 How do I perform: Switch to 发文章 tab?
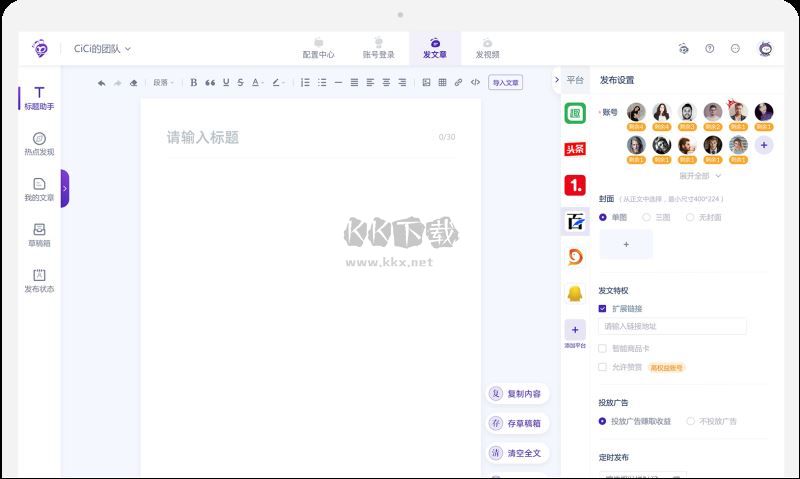pyautogui.click(x=435, y=48)
